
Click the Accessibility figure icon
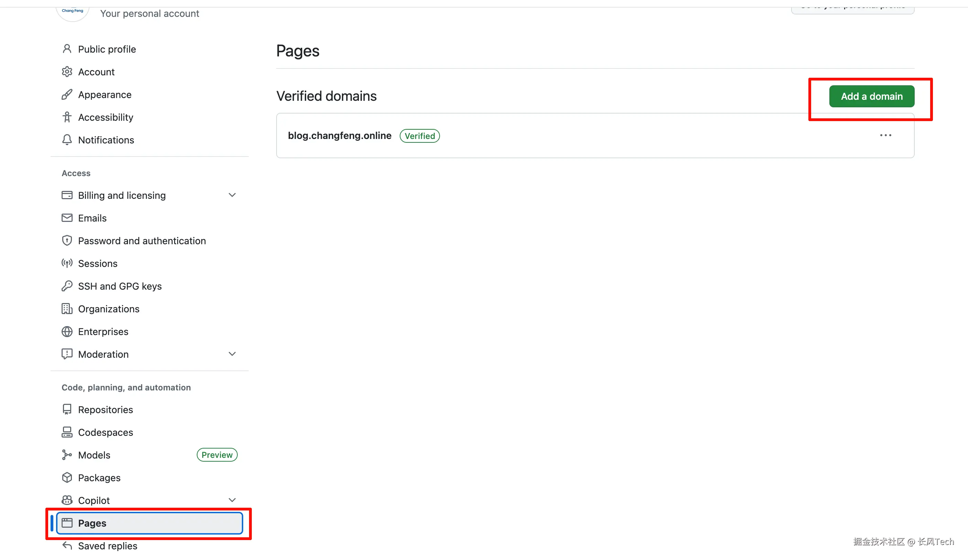tap(67, 117)
